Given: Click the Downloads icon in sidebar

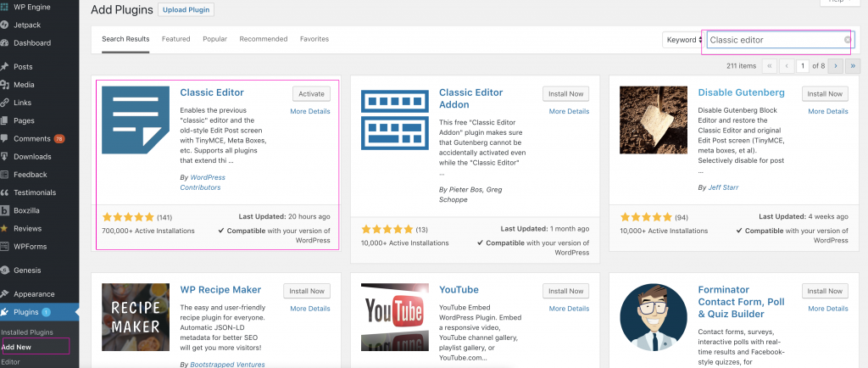Looking at the screenshot, I should point(4,157).
